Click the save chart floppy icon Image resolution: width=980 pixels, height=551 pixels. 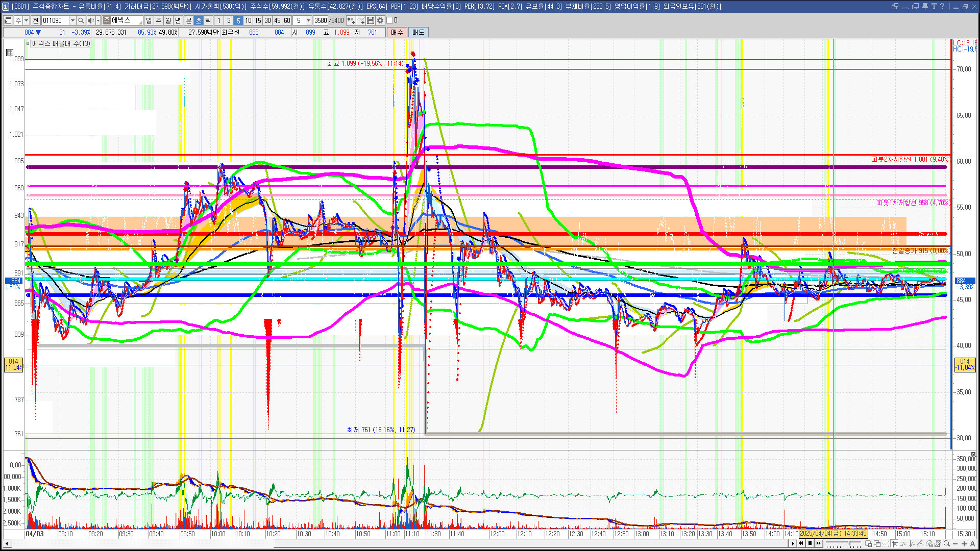(x=371, y=20)
